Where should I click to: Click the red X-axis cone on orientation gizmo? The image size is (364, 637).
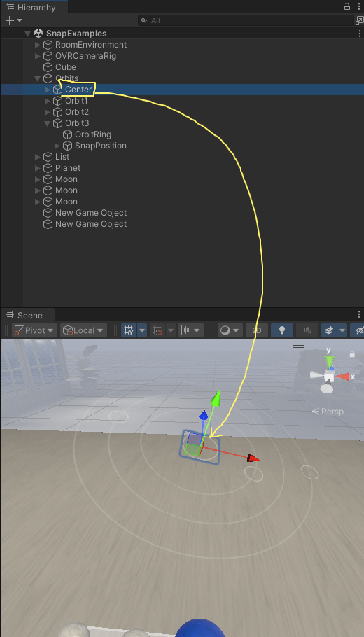coord(343,377)
